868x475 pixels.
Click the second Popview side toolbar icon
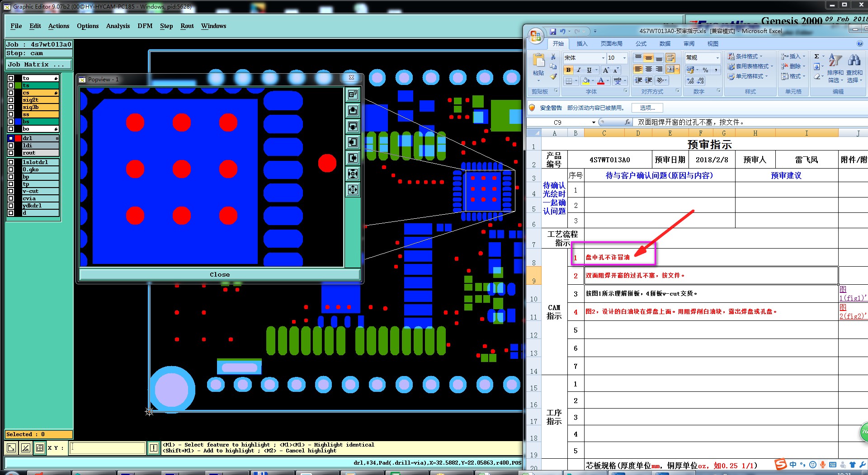[x=353, y=111]
